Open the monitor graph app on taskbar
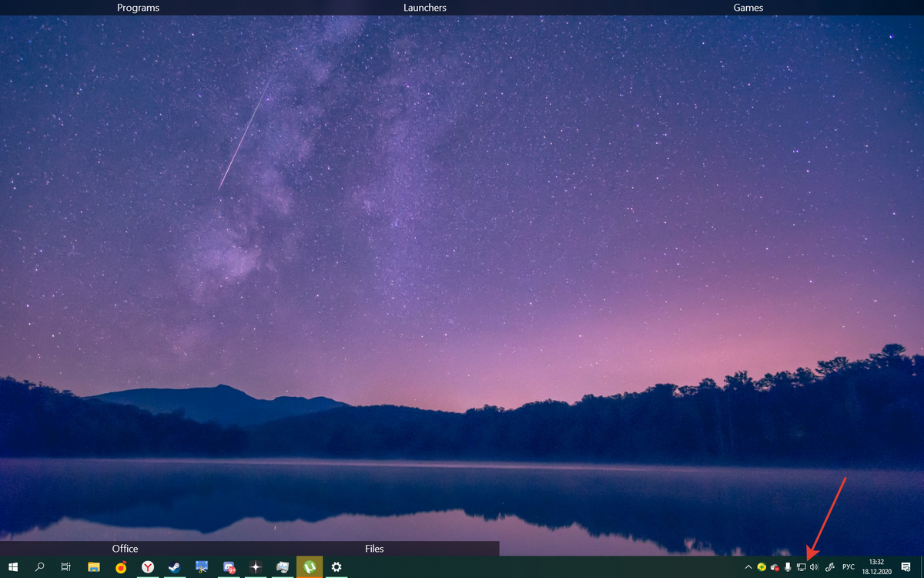The width and height of the screenshot is (924, 578). [283, 567]
